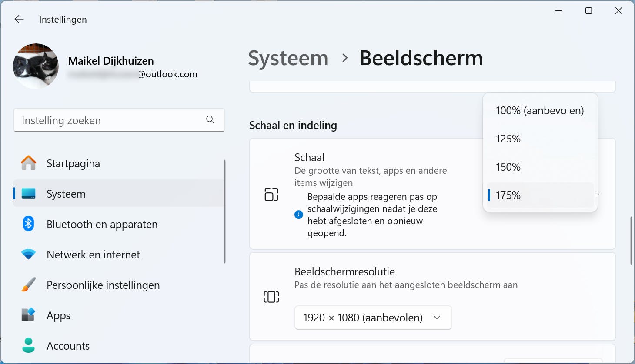The width and height of the screenshot is (635, 364).
Task: Click the Instelling zoeken search field
Action: pyautogui.click(x=111, y=120)
